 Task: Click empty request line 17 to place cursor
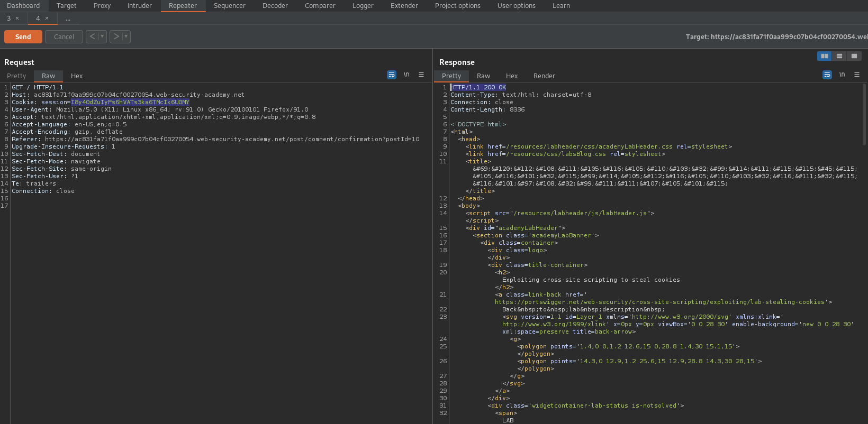(221, 206)
